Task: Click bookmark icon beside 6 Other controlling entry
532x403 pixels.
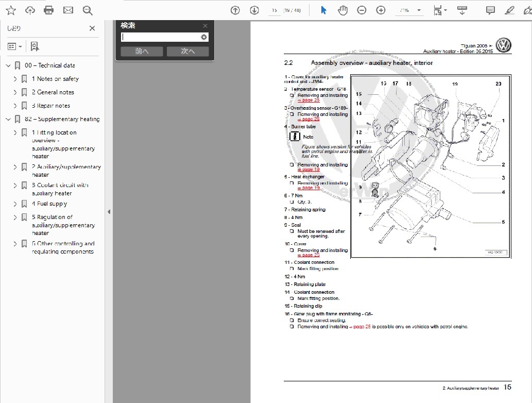Action: pyautogui.click(x=24, y=244)
